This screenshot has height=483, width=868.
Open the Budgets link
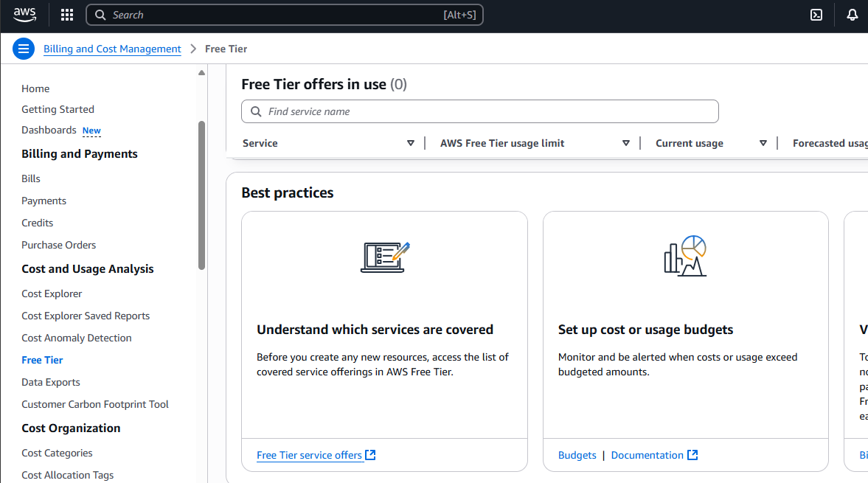click(577, 455)
